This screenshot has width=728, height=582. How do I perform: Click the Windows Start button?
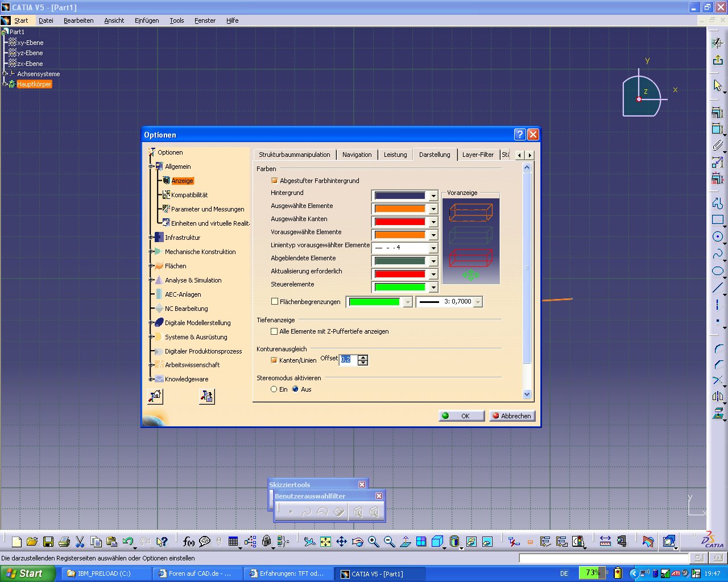[27, 573]
